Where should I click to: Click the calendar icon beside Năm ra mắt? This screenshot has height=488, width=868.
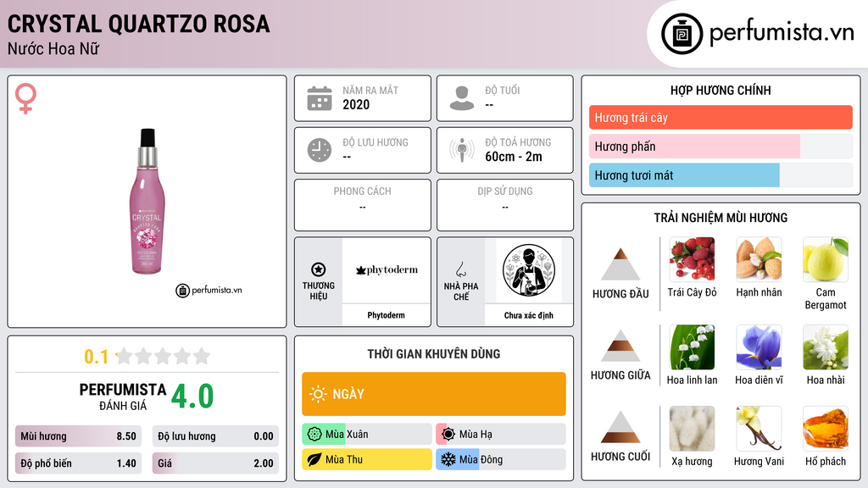coord(320,98)
